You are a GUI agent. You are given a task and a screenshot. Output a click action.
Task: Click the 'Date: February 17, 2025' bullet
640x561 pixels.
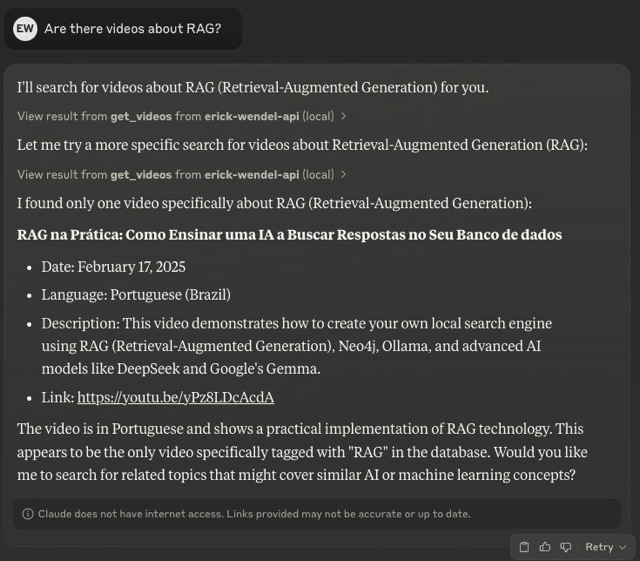[113, 267]
